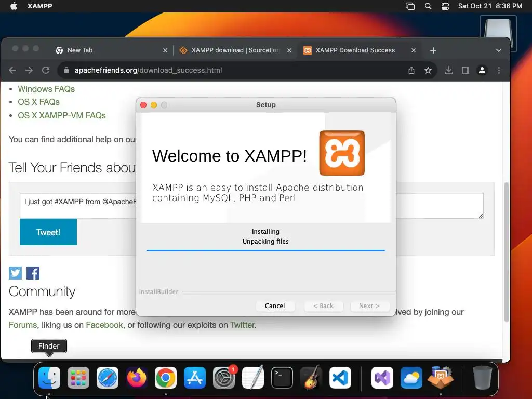Open System Settings in the dock

[x=224, y=378]
